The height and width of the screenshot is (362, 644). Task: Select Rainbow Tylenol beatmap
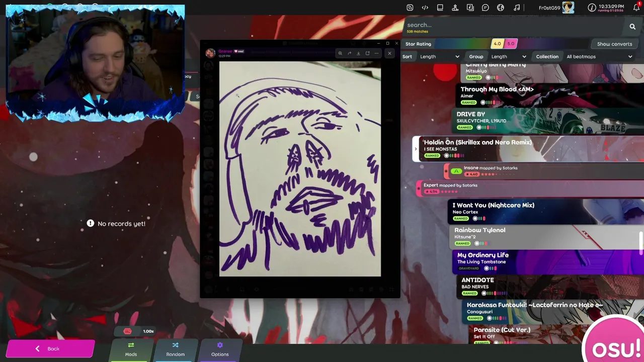coord(546,236)
